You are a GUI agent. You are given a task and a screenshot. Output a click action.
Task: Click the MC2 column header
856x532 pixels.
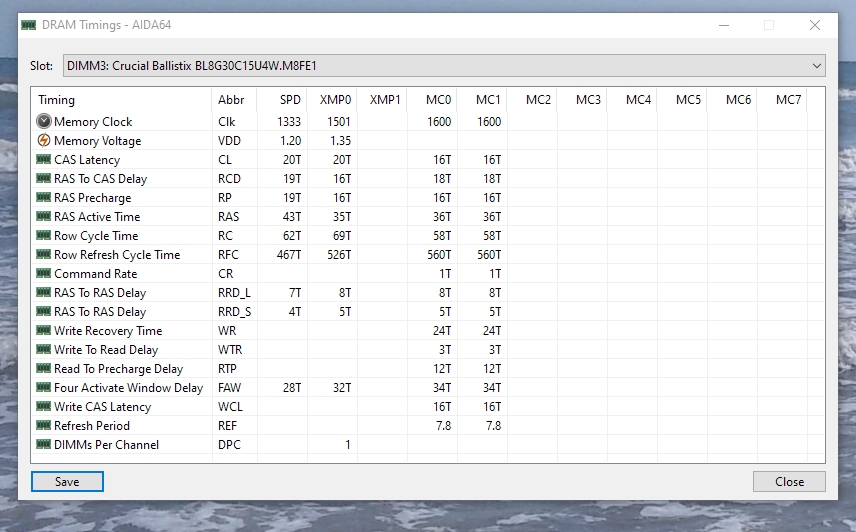[532, 100]
